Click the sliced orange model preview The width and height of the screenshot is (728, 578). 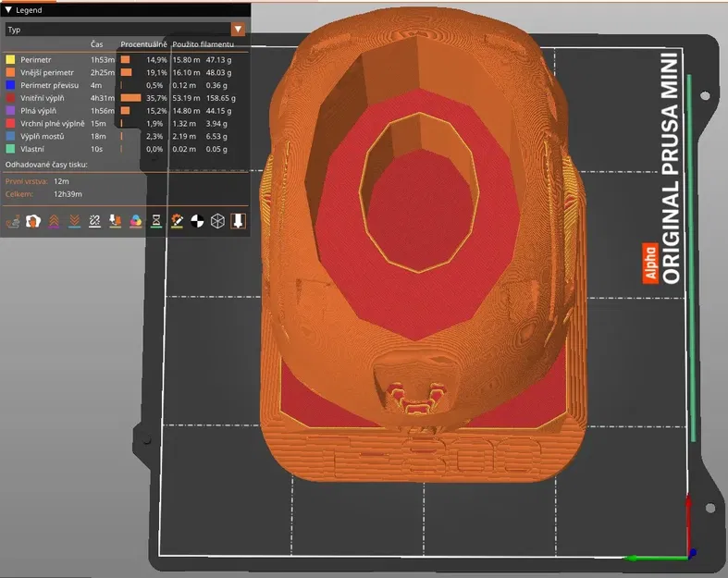[423, 246]
